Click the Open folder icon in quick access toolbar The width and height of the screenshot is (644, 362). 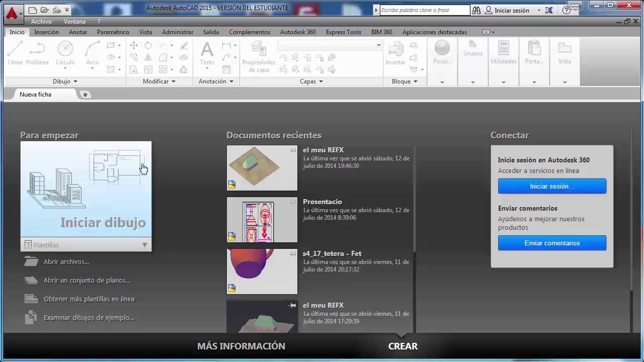pos(44,10)
